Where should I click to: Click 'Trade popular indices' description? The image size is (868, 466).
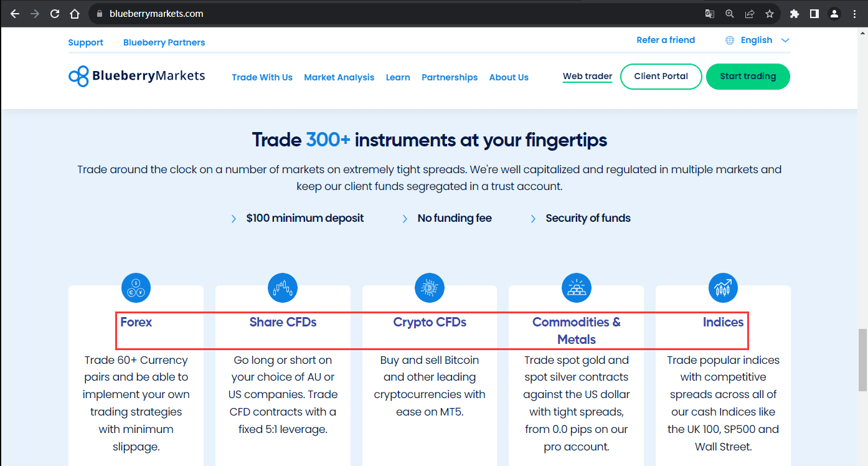coord(723,403)
